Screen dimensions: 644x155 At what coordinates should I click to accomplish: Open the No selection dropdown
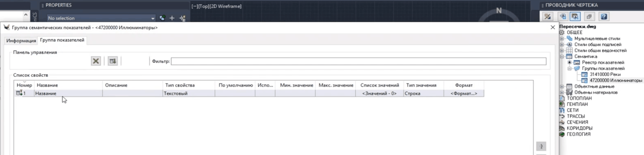coord(153,18)
